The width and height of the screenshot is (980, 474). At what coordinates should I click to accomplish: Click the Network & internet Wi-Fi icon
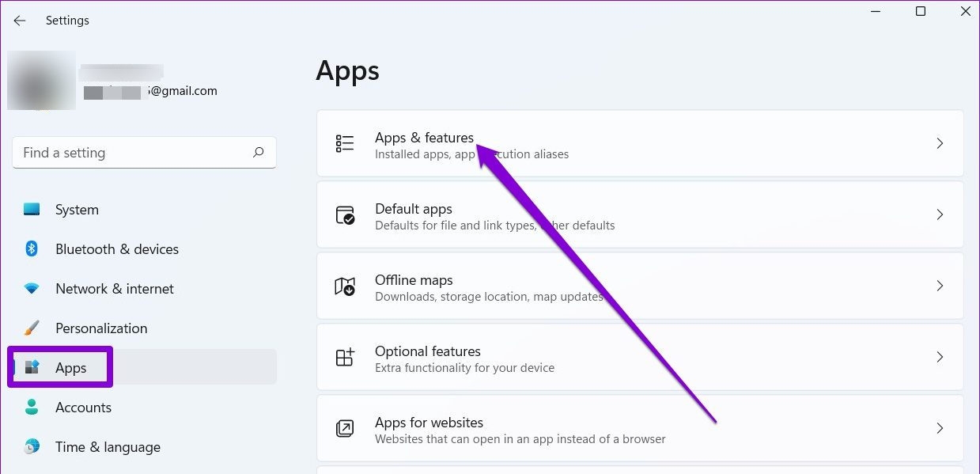pyautogui.click(x=32, y=289)
